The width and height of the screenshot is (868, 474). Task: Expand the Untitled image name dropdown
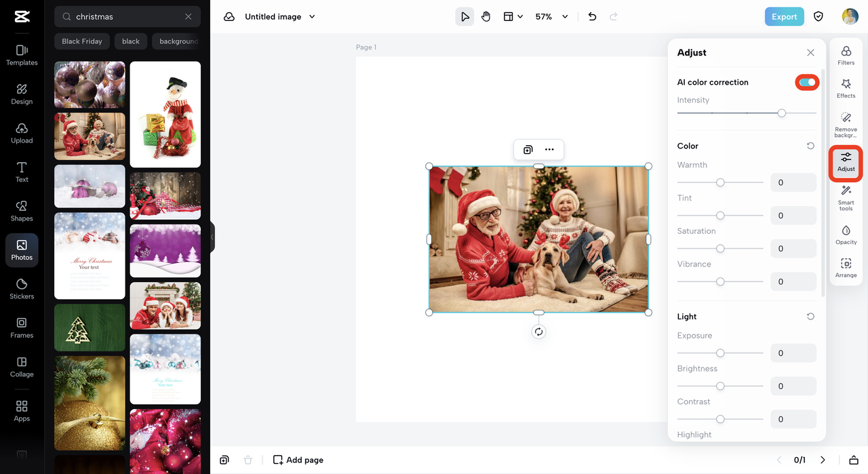[312, 17]
